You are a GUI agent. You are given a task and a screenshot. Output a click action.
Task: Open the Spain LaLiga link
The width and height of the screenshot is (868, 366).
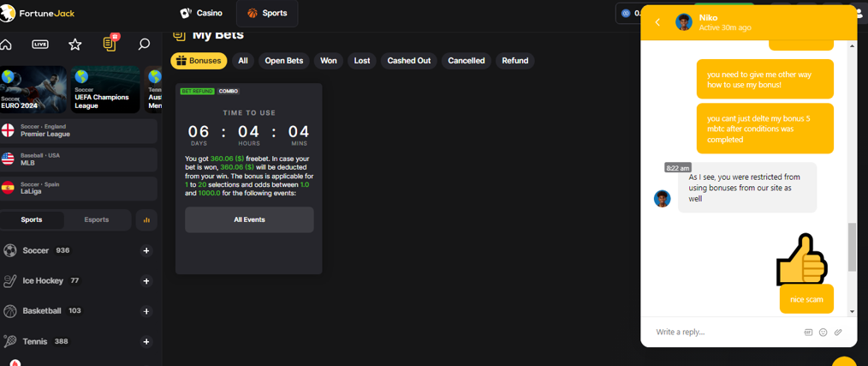coord(79,189)
